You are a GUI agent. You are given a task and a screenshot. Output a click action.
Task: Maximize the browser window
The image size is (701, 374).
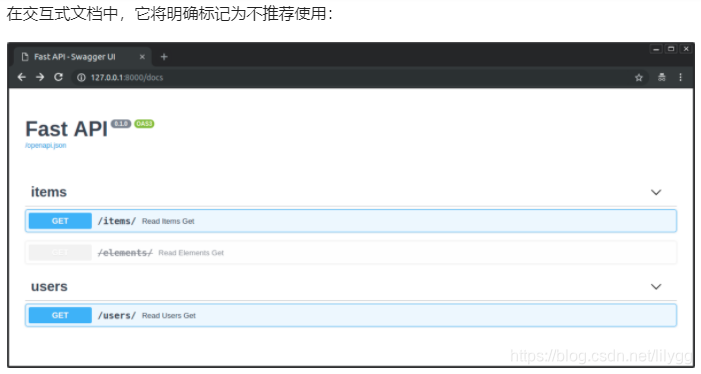671,49
